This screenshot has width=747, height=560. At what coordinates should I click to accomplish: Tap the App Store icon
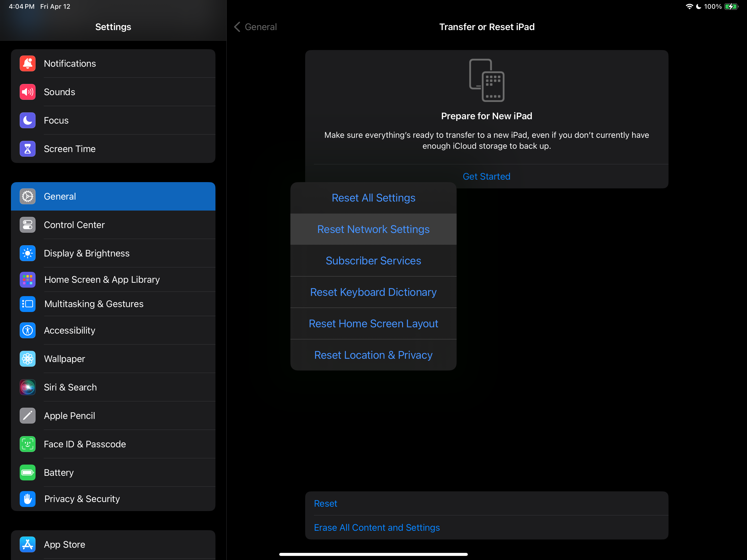27,544
